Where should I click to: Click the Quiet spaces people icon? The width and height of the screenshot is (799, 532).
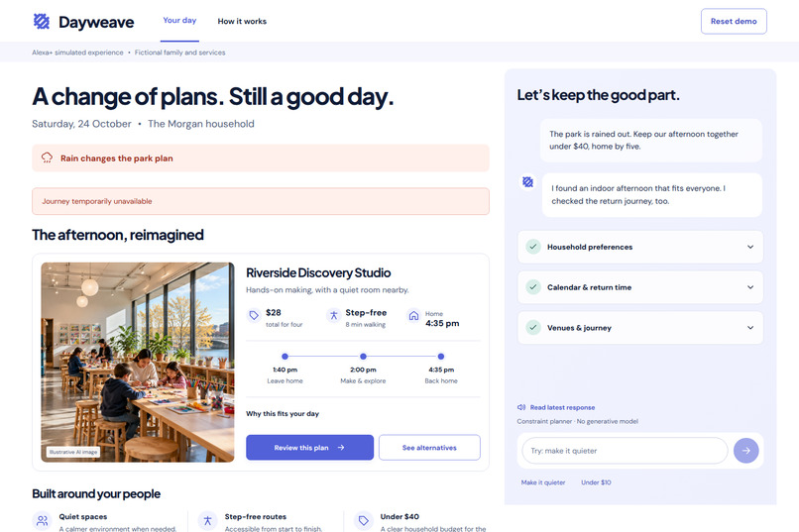[42, 520]
